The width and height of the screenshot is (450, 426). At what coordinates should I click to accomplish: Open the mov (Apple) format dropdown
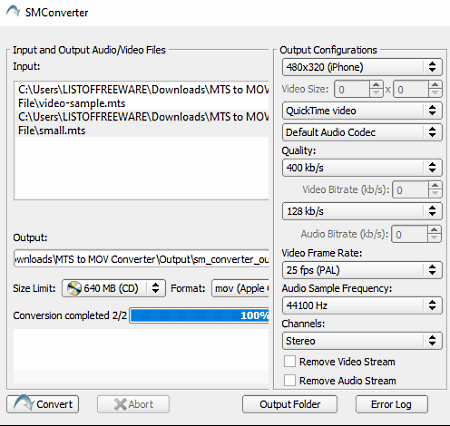[x=240, y=288]
